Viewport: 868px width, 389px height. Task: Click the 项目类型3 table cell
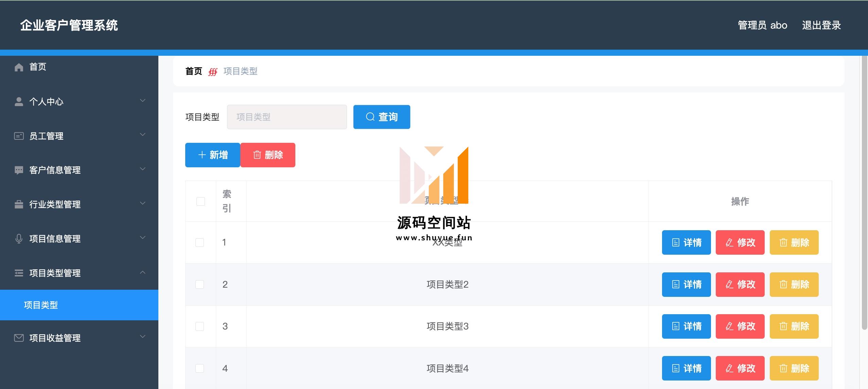tap(448, 326)
